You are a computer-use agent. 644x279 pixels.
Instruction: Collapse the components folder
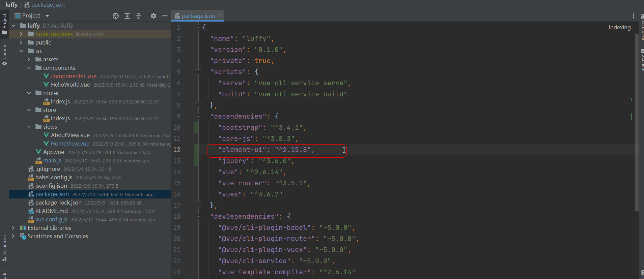coord(29,68)
